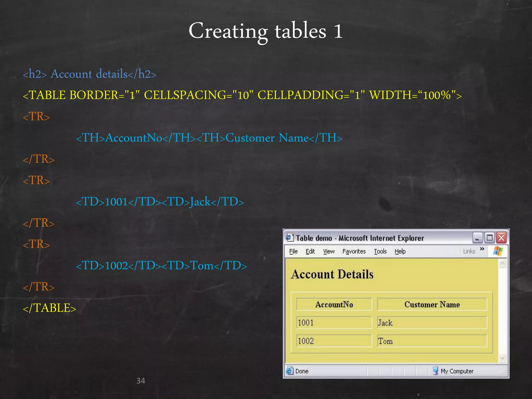Close the Table demo Internet Explorer window
Screen dimensions: 532x399
(x=501, y=238)
